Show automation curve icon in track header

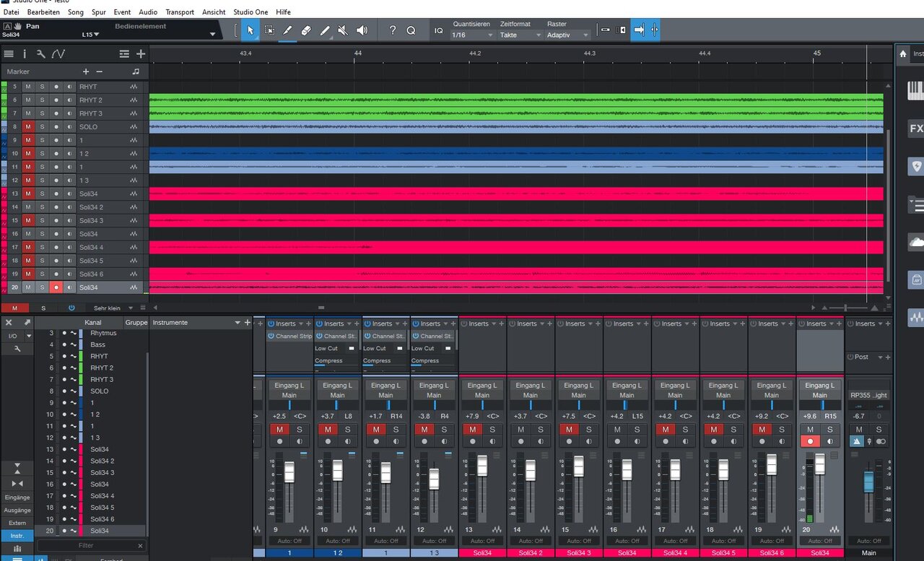[58, 53]
